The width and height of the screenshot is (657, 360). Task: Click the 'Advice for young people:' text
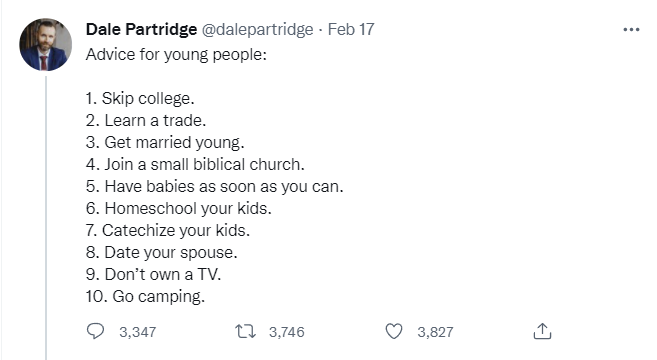176,55
